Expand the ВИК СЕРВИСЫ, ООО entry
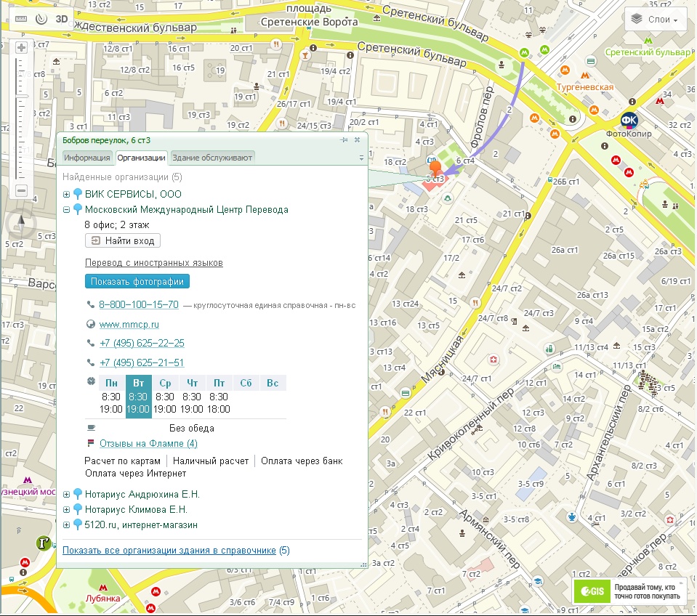This screenshot has width=697, height=616. tap(66, 194)
